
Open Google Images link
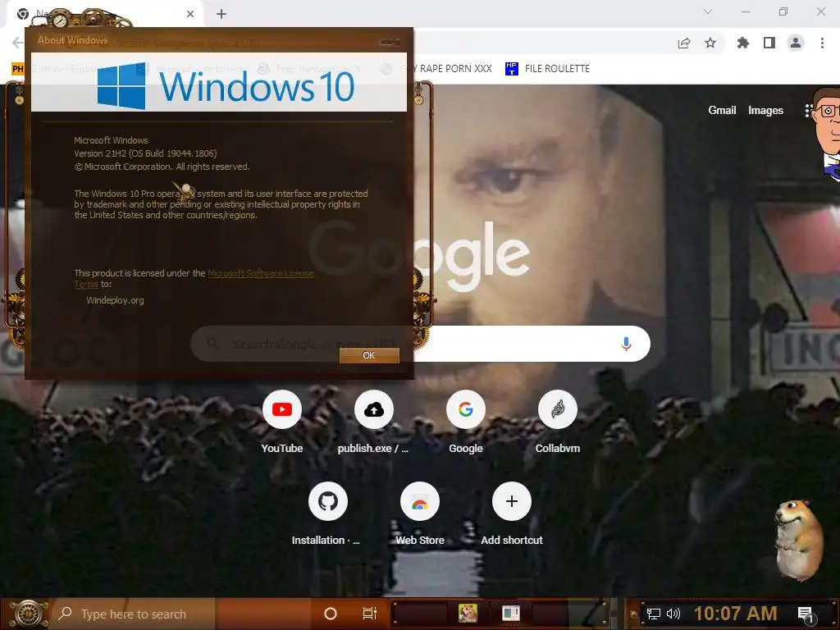tap(765, 111)
